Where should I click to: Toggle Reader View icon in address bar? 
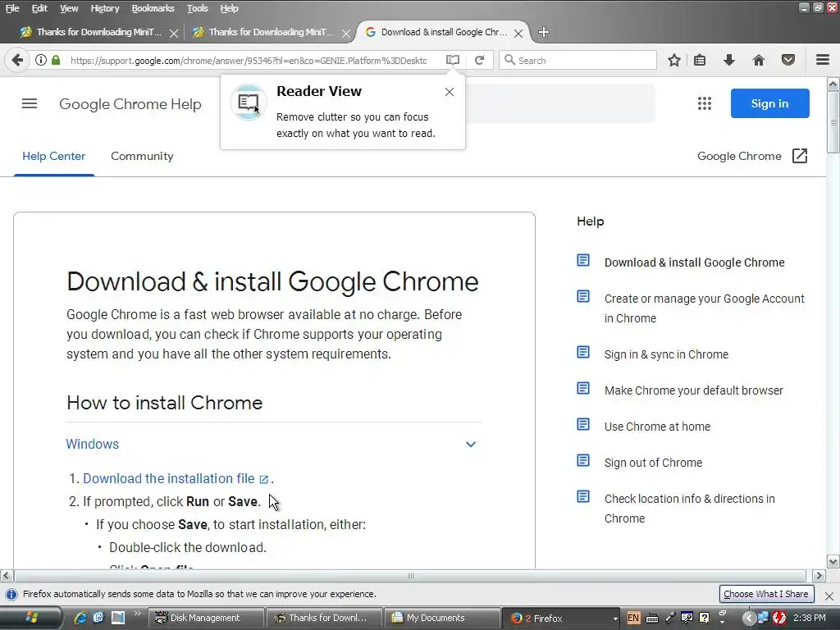coord(453,60)
